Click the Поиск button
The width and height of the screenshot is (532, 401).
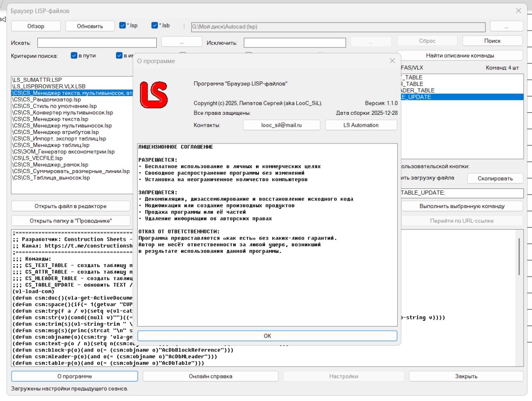[492, 41]
